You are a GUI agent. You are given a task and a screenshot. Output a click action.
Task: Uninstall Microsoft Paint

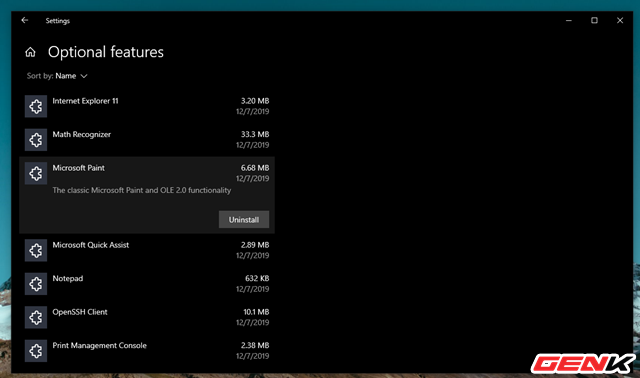[244, 220]
